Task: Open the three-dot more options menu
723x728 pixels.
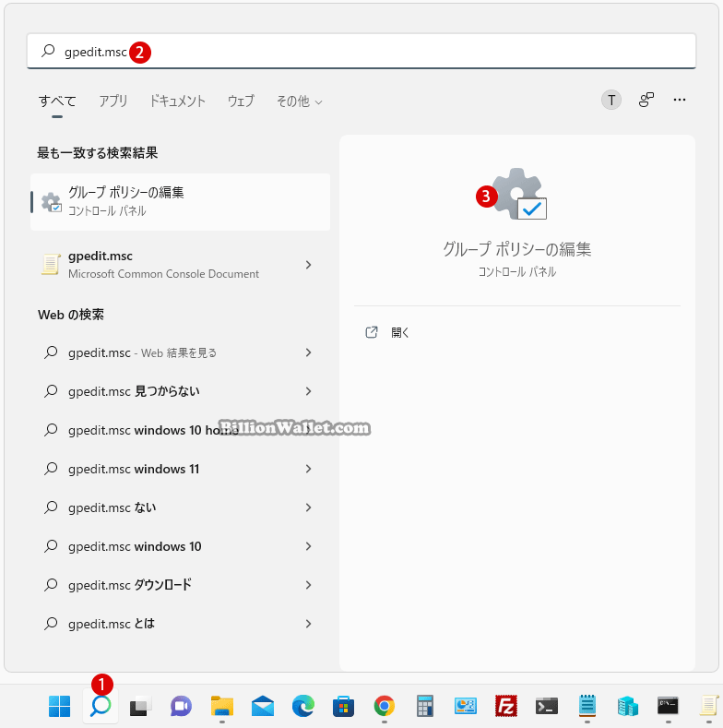Action: click(x=680, y=100)
